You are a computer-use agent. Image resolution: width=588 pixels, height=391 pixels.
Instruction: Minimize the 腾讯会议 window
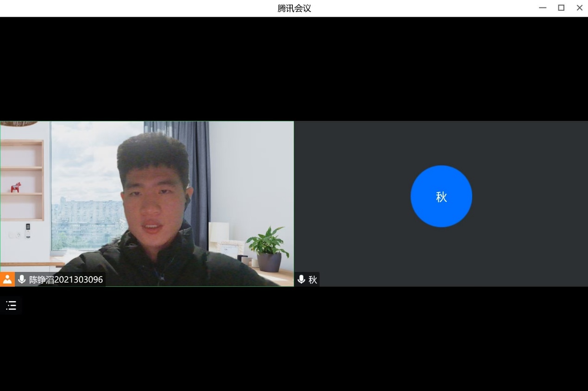(543, 8)
